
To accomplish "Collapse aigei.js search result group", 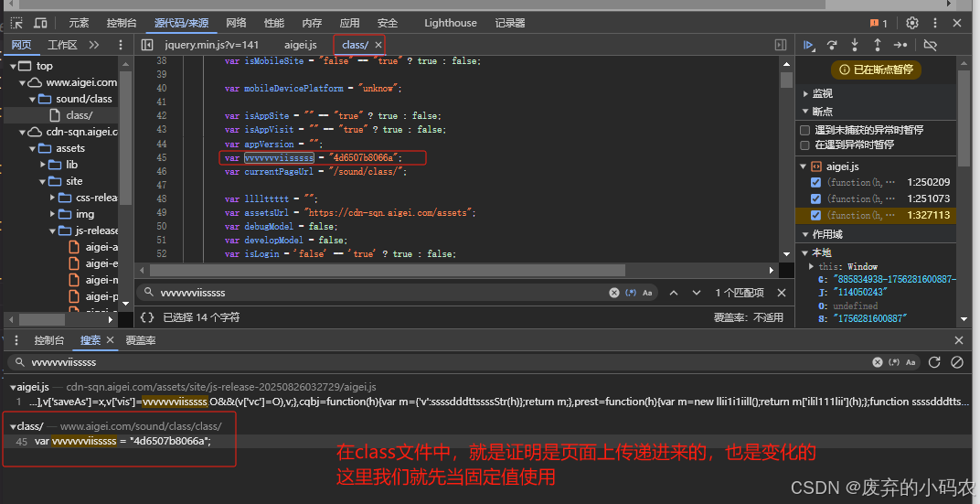I will click(x=13, y=388).
